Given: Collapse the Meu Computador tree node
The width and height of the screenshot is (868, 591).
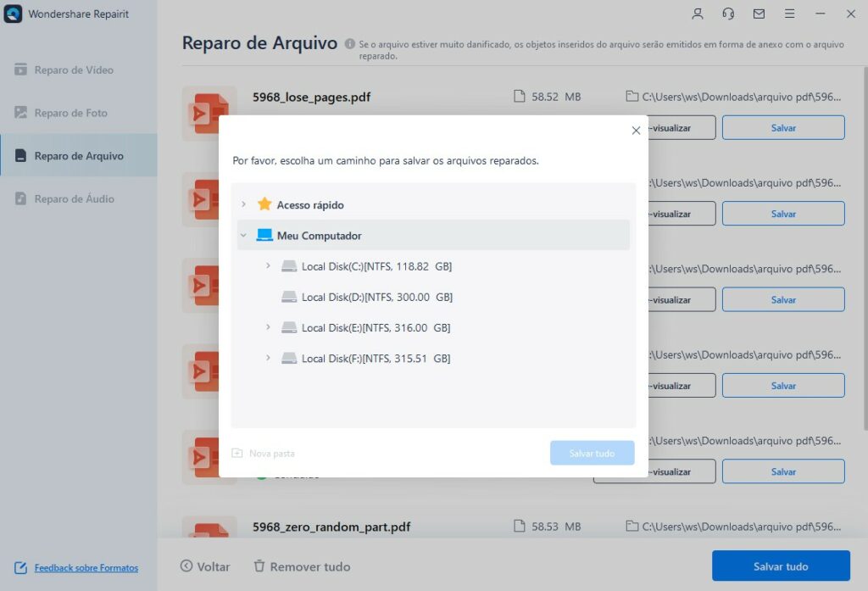Looking at the screenshot, I should pyautogui.click(x=243, y=236).
